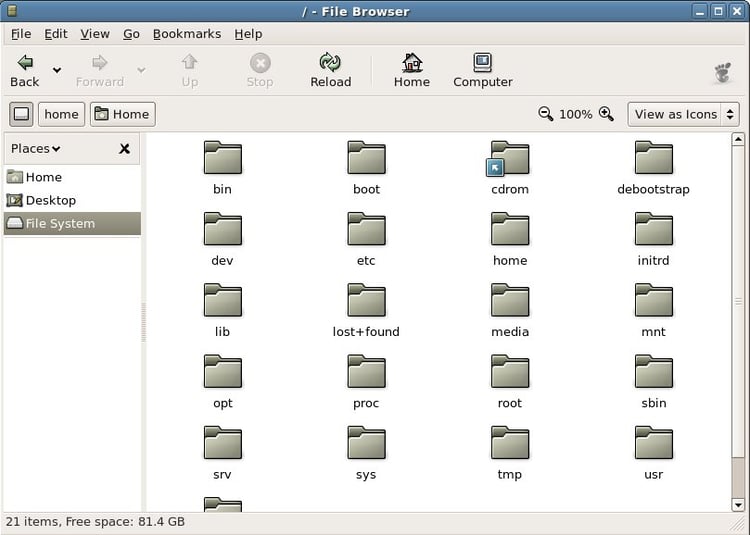750x535 pixels.
Task: Select the cdrom link folder
Action: click(x=508, y=159)
